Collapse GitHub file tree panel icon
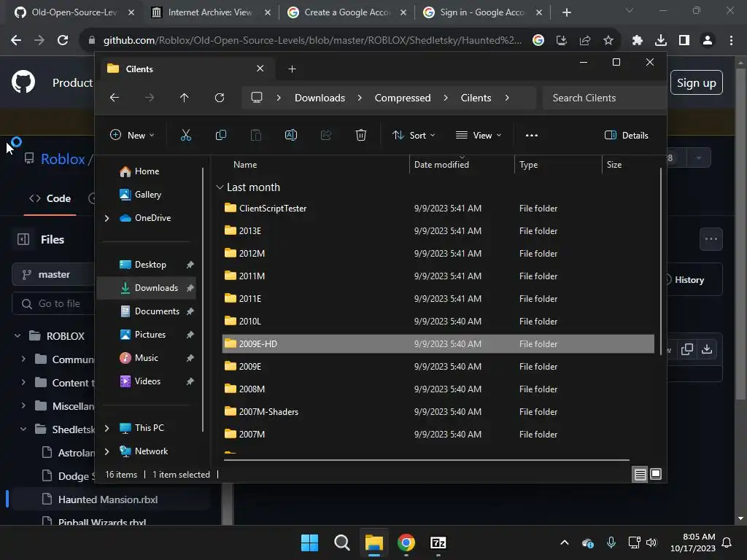The width and height of the screenshot is (747, 560). 23,239
